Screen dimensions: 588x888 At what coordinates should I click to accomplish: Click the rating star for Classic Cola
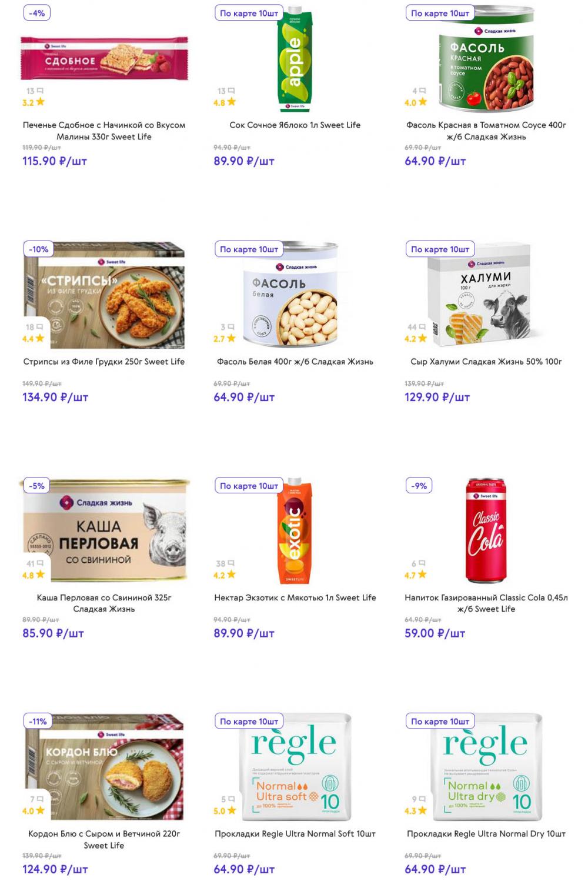(x=422, y=575)
